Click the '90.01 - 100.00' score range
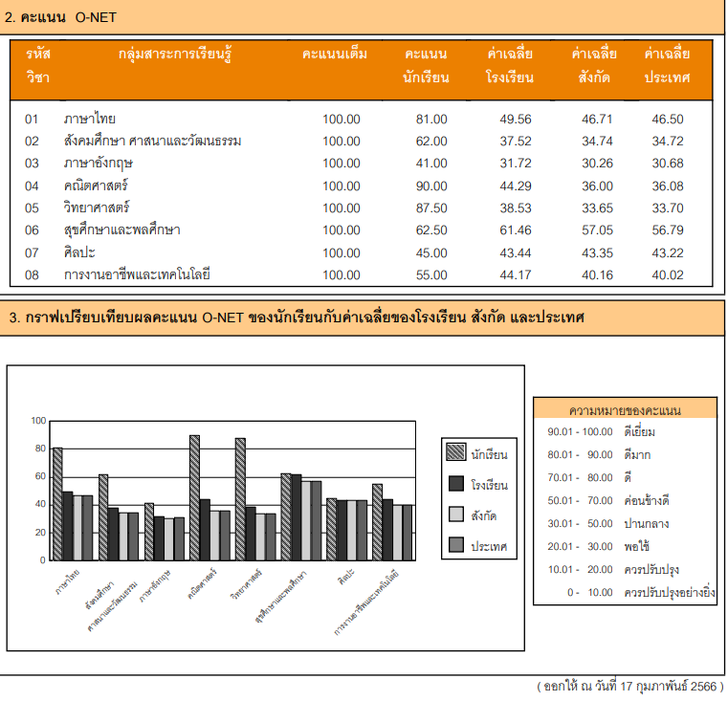The height and width of the screenshot is (701, 728). click(581, 431)
